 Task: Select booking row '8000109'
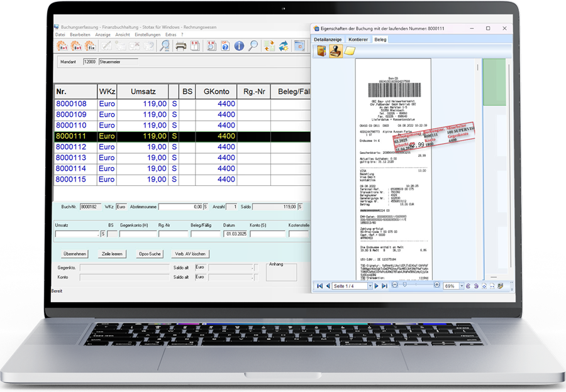(x=182, y=115)
